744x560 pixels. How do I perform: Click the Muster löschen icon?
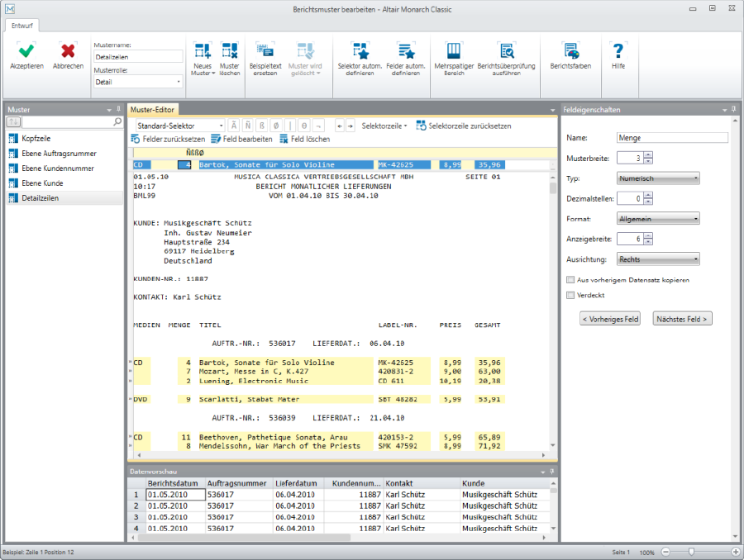(x=229, y=50)
